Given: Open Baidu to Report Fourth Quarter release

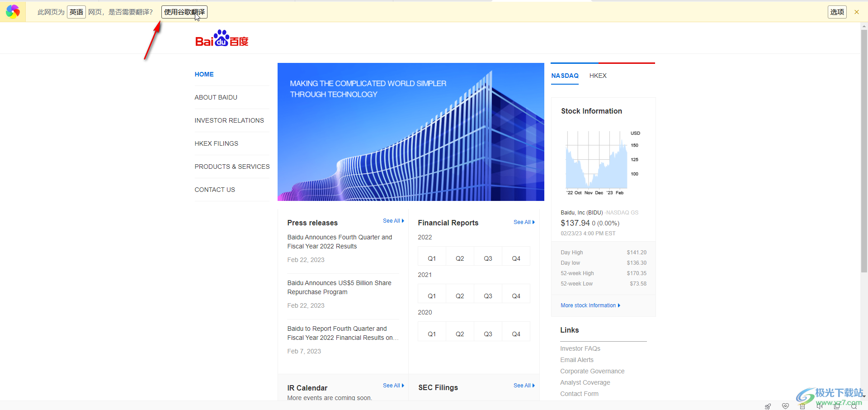Looking at the screenshot, I should pos(343,333).
